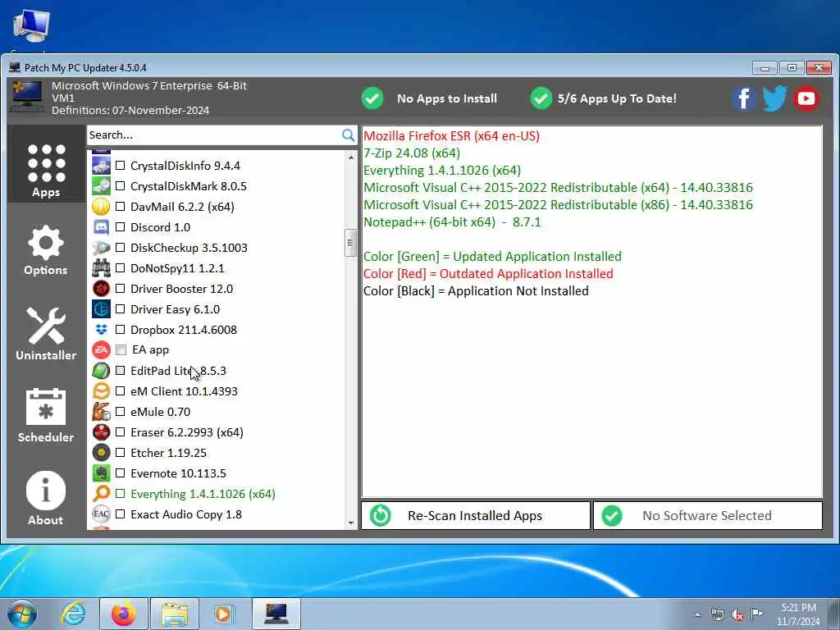Open the Scheduler calendar section
The image size is (840, 630).
click(46, 416)
